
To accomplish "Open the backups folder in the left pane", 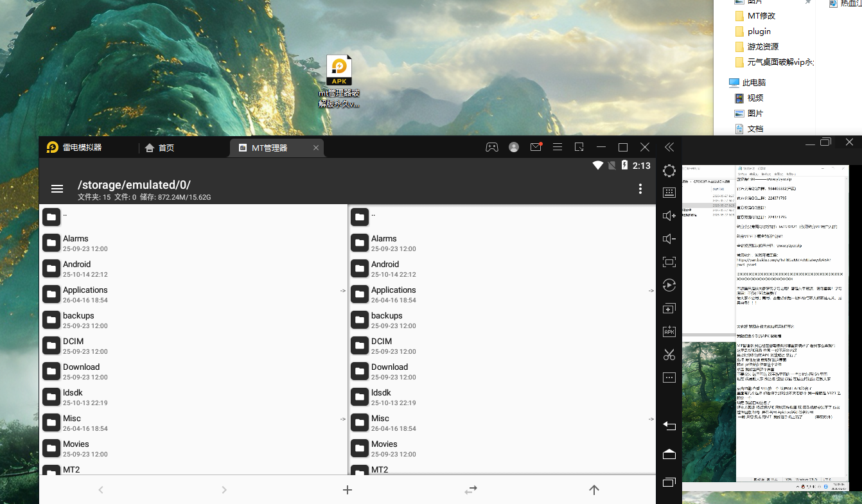I will 193,320.
